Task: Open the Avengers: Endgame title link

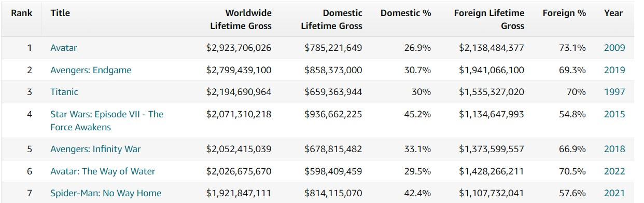Action: click(91, 70)
